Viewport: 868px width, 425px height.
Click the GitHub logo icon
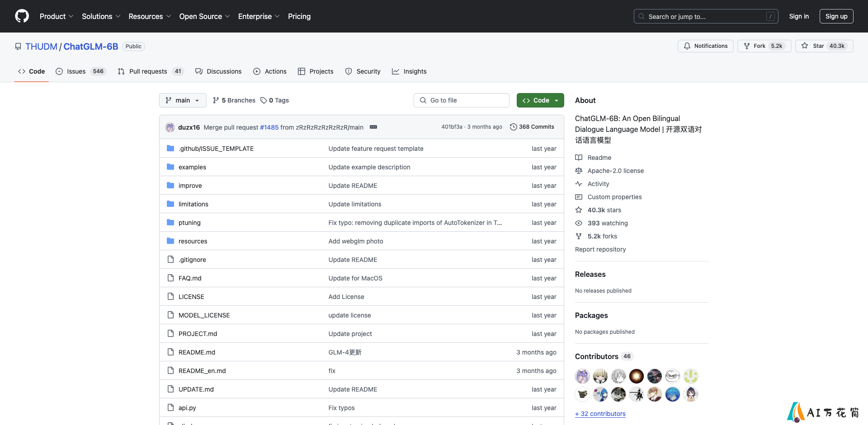click(x=22, y=16)
